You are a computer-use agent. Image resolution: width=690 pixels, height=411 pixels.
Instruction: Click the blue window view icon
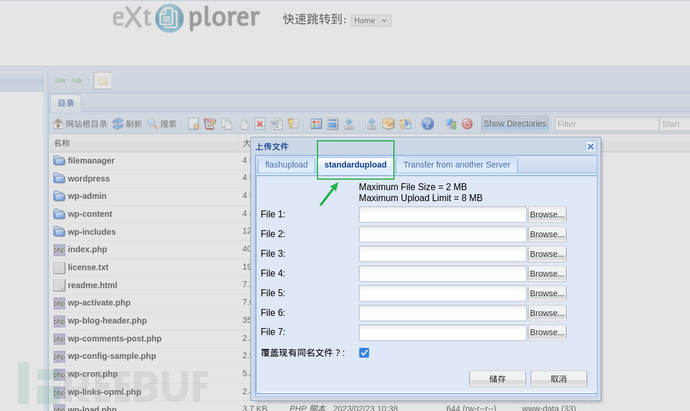click(333, 124)
